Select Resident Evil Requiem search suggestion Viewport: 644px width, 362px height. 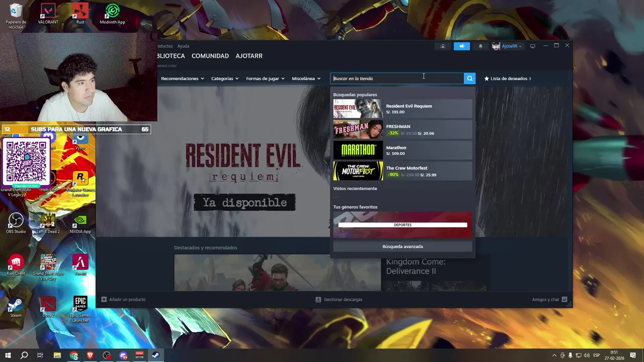[403, 109]
